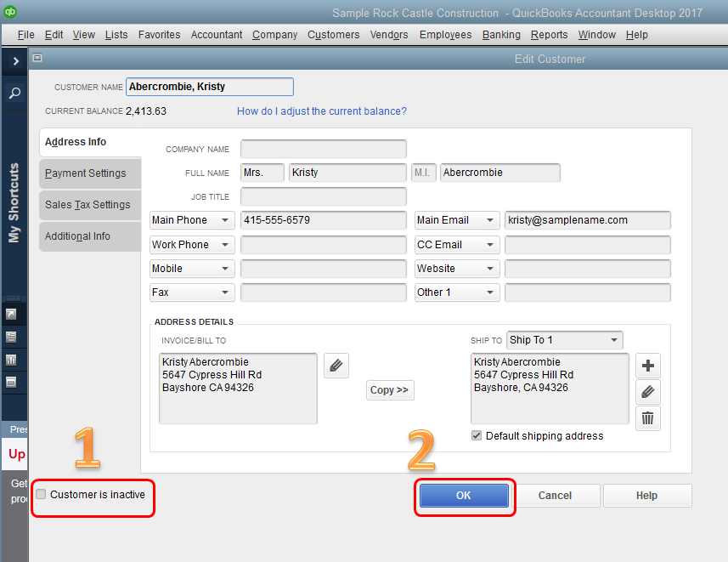
Task: Delete Ship To address with trash icon
Action: (647, 418)
